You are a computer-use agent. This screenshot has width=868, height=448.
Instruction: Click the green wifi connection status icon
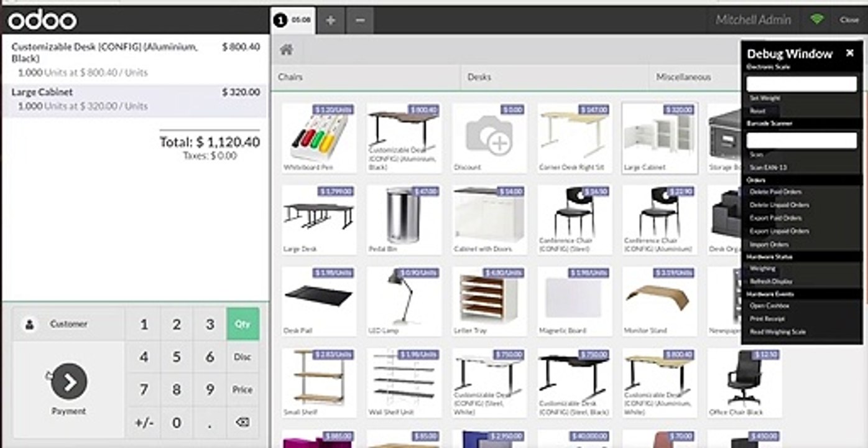click(x=817, y=19)
